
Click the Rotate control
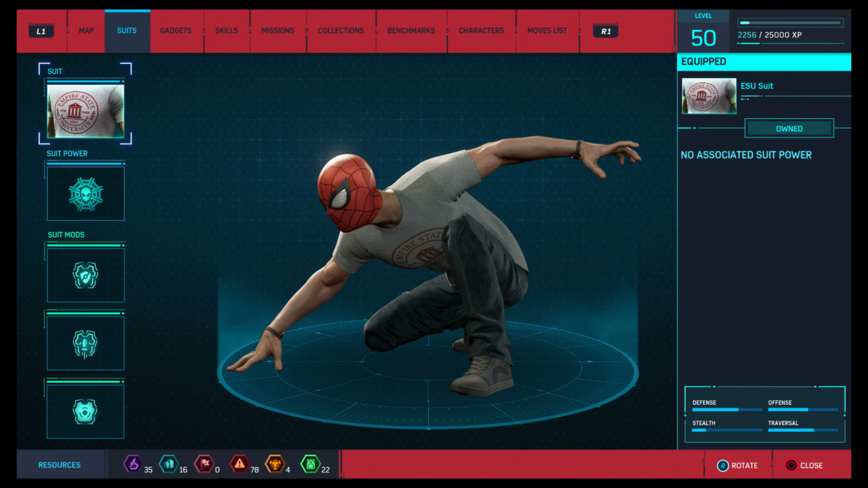click(737, 465)
